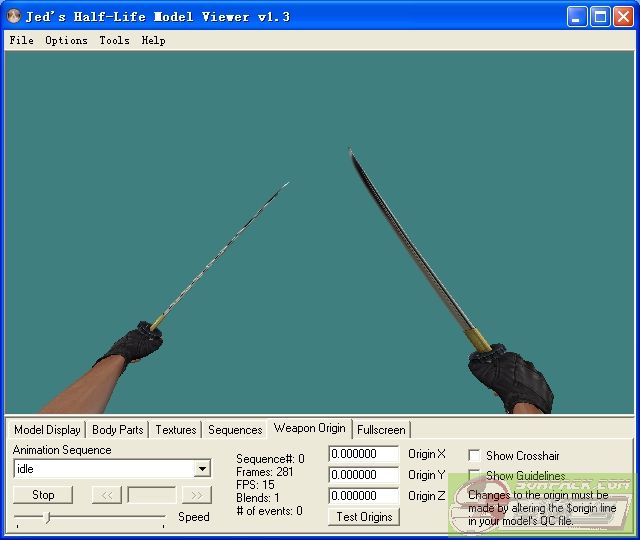Open the Tools menu
Screen dimensions: 640x540
pyautogui.click(x=114, y=41)
